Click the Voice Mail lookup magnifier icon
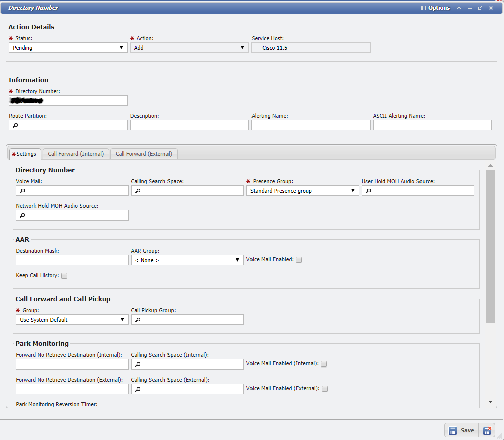The image size is (504, 440). click(22, 191)
